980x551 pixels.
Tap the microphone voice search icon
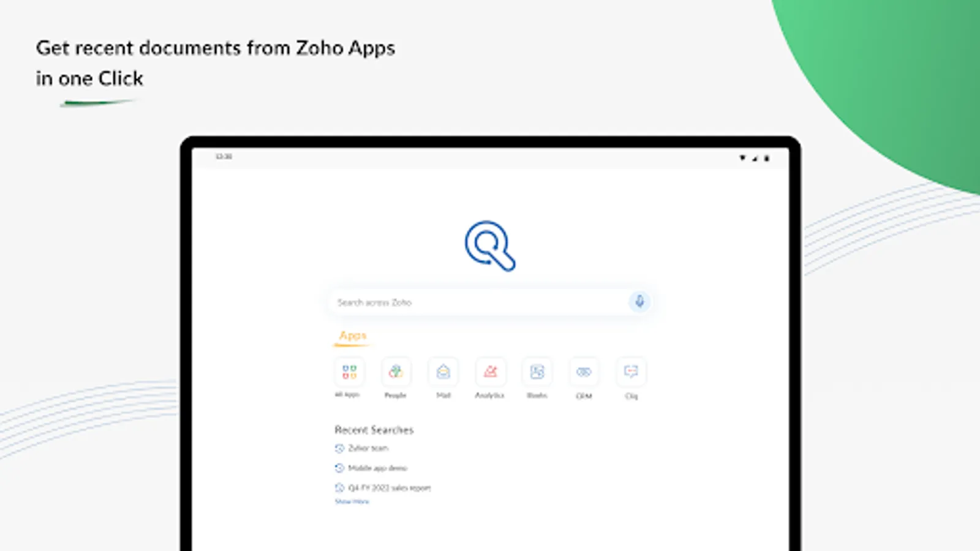(x=639, y=301)
